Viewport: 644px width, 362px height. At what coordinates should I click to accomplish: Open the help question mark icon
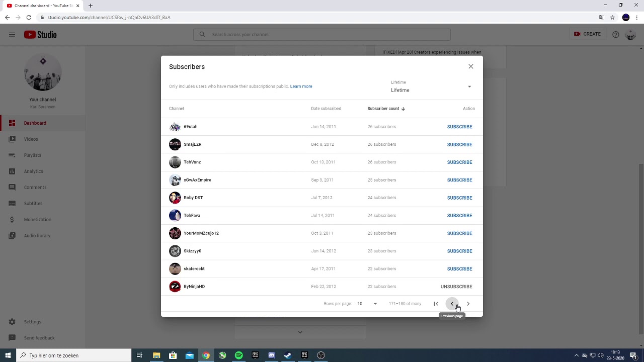[615, 35]
